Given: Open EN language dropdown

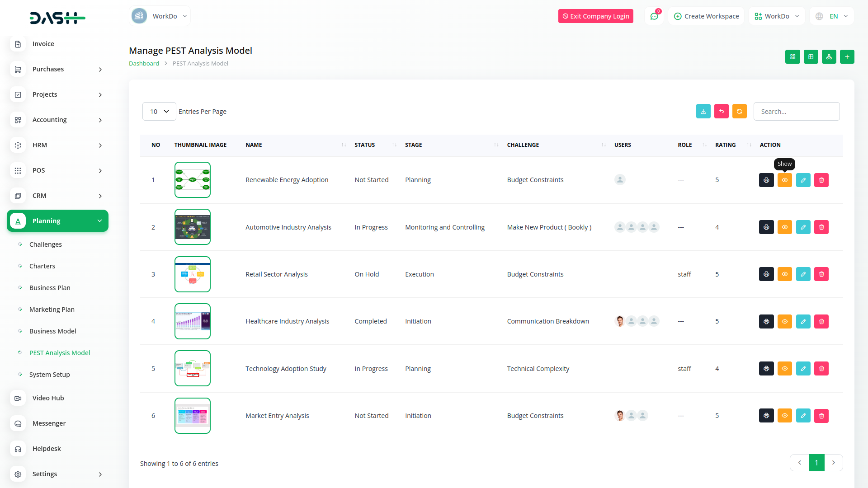Looking at the screenshot, I should [x=832, y=16].
